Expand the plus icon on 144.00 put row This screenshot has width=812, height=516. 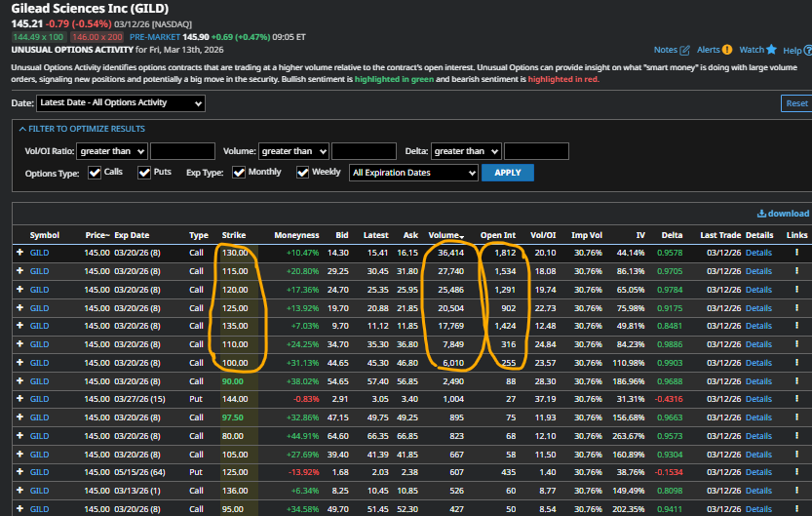point(19,398)
